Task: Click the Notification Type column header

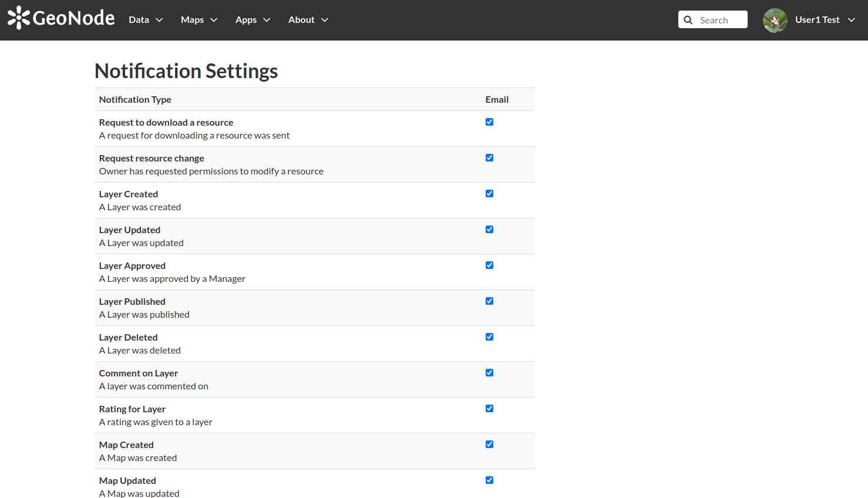Action: [135, 100]
